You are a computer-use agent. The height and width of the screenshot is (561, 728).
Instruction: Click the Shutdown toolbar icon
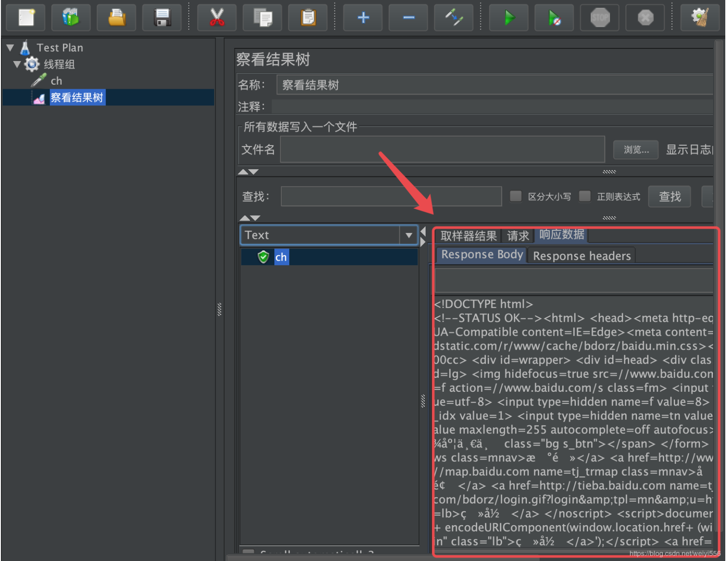pos(645,18)
